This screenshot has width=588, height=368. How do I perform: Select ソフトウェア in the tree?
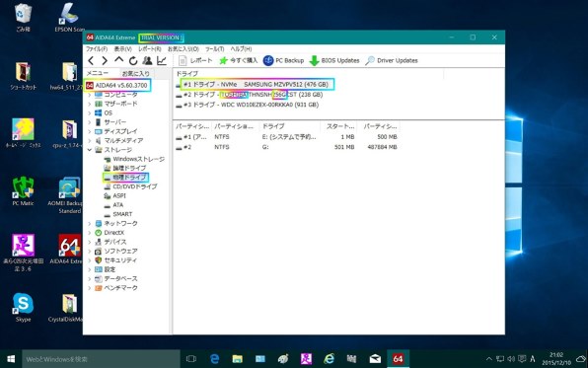[115, 251]
